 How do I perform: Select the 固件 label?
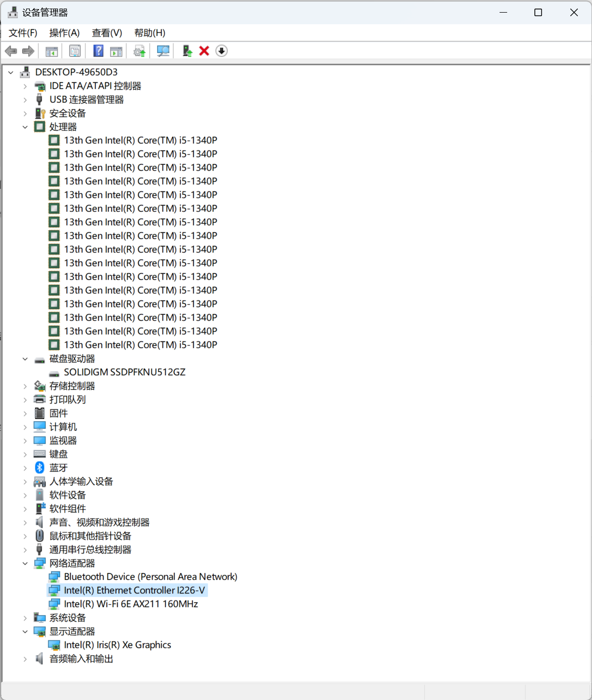[59, 413]
